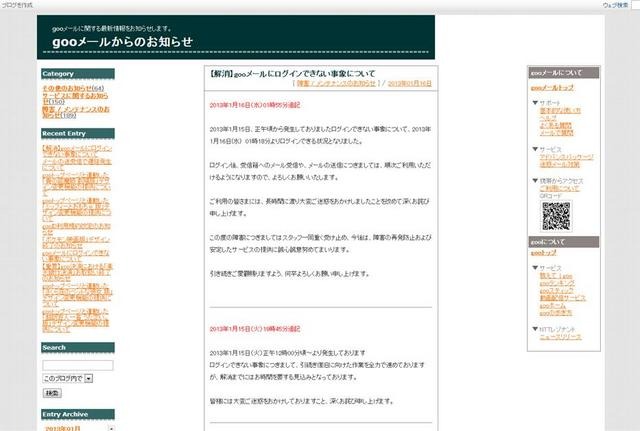Open the 迷惑メール対策 link
640x431 pixels.
pos(560,164)
